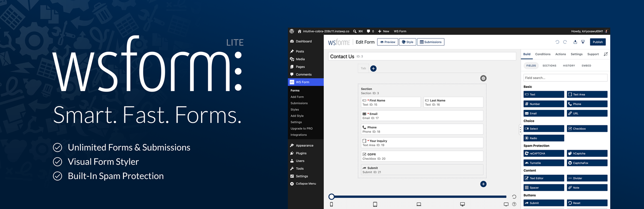Add a Spacer field from the panel
This screenshot has height=209, width=644.
coord(544,188)
